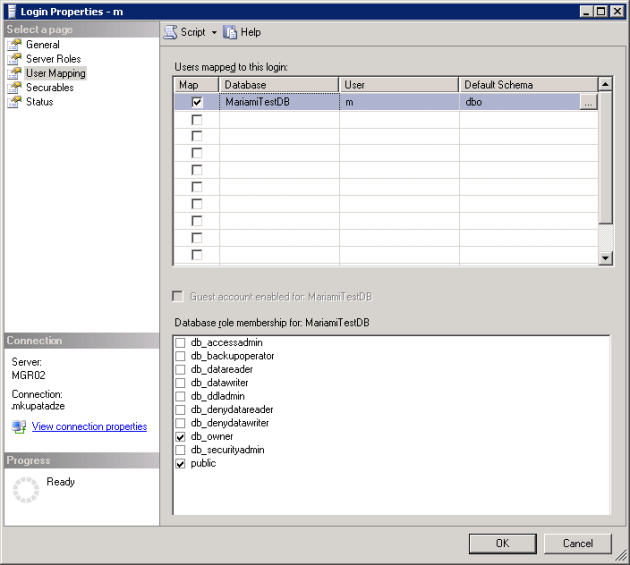Screen dimensions: 630x565
Task: Click the Map column header
Action: (x=196, y=85)
